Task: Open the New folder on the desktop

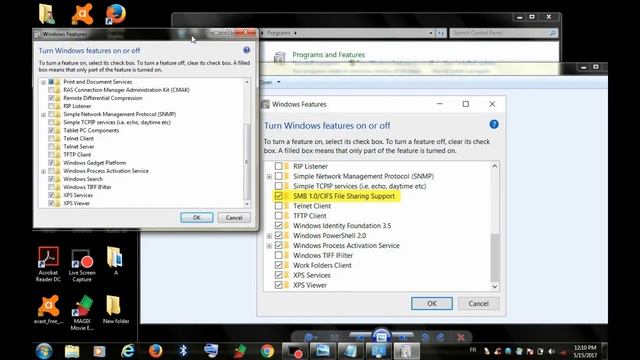Action: click(x=116, y=310)
